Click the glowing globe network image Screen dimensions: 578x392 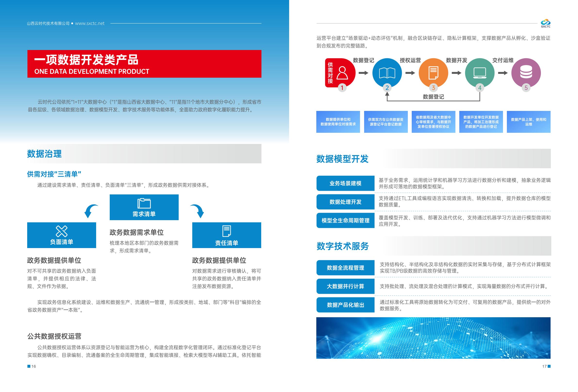click(x=433, y=338)
